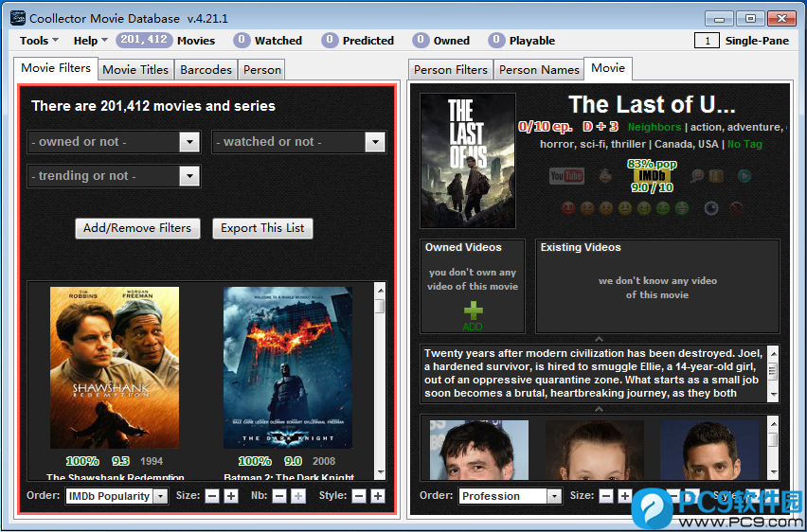Click the Coollector app icon in title bar
The height and width of the screenshot is (532, 807).
pyautogui.click(x=18, y=18)
